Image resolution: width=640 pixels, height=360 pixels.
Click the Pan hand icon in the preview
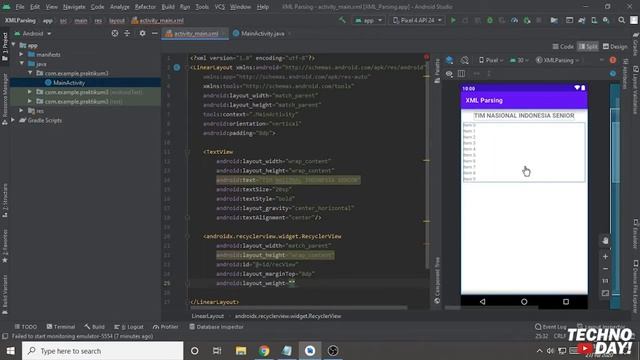point(605,240)
